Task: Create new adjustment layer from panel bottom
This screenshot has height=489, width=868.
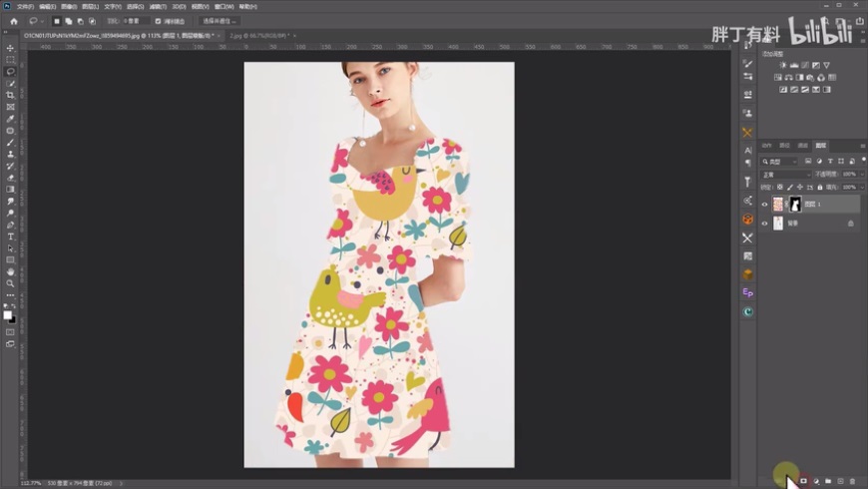Action: [816, 481]
